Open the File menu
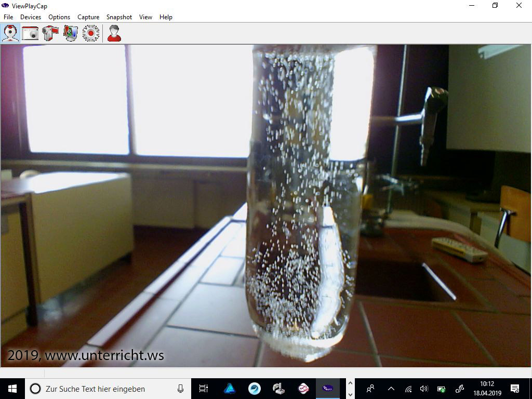The width and height of the screenshot is (532, 399). point(8,17)
